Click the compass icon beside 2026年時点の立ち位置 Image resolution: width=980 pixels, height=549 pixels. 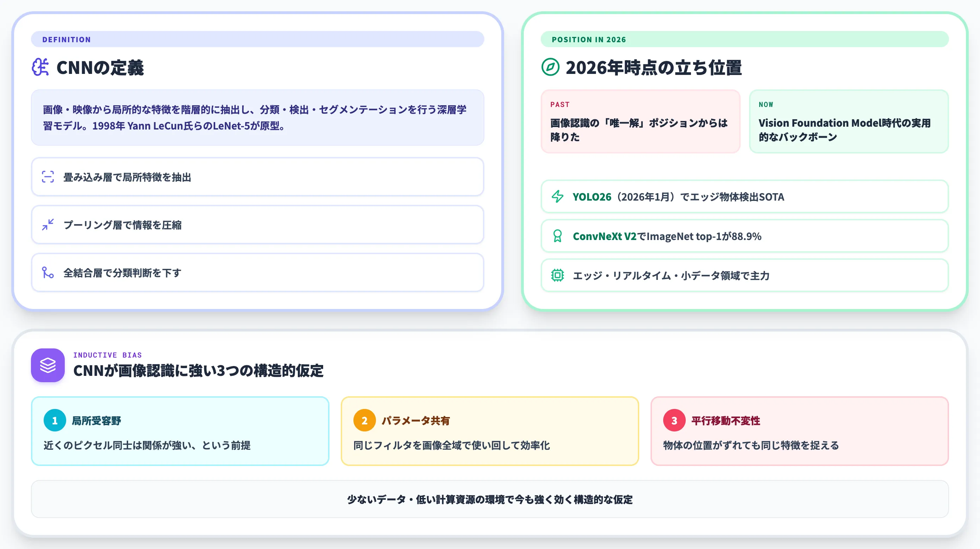[x=550, y=67]
